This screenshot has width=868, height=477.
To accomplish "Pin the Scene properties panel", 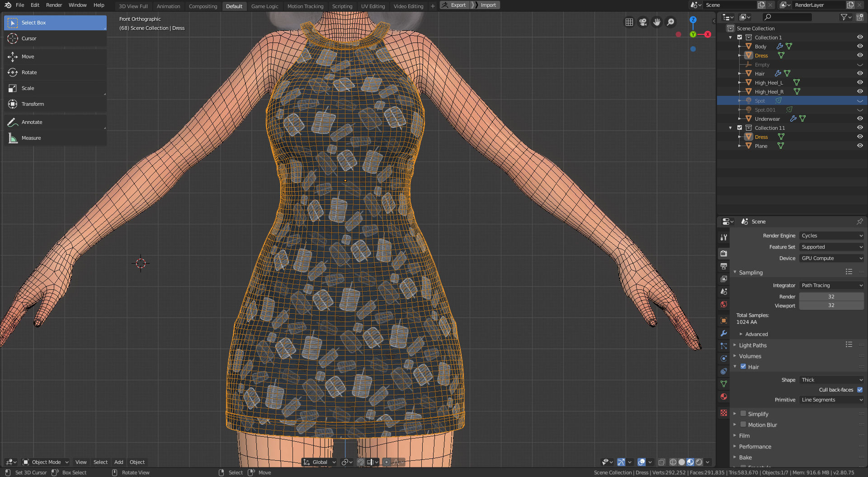I will click(x=859, y=222).
